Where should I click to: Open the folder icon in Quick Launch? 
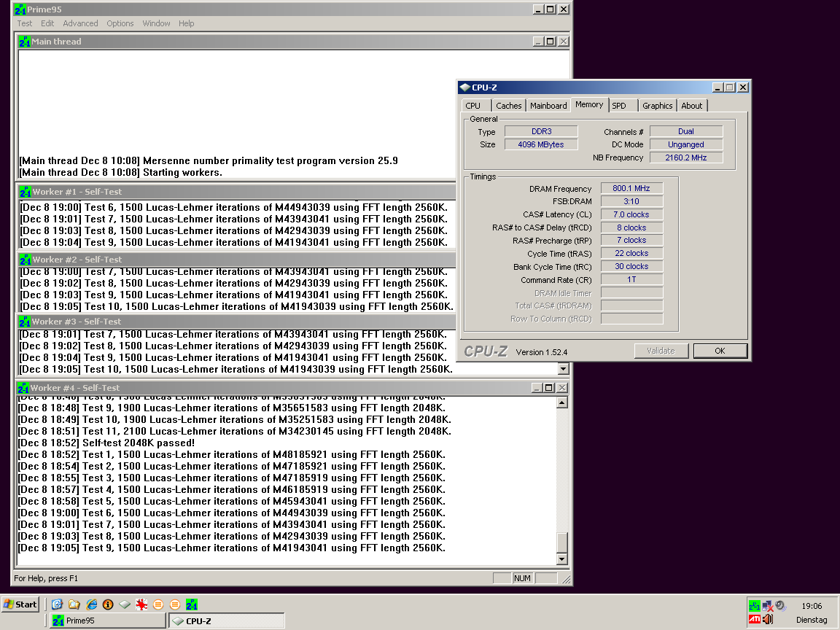(x=74, y=604)
